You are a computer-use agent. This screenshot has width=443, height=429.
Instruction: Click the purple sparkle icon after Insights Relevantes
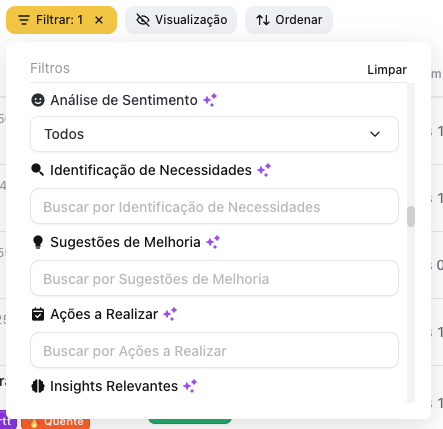pyautogui.click(x=190, y=386)
